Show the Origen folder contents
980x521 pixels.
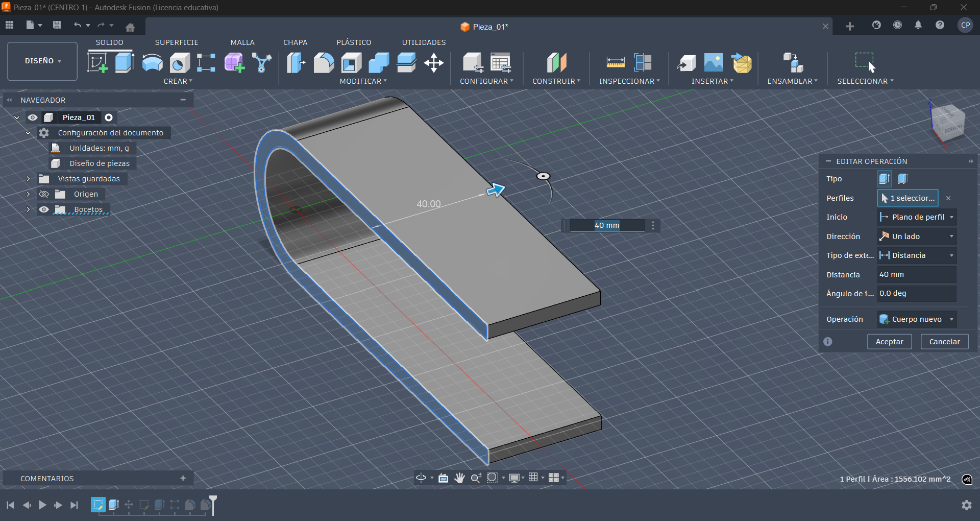28,194
